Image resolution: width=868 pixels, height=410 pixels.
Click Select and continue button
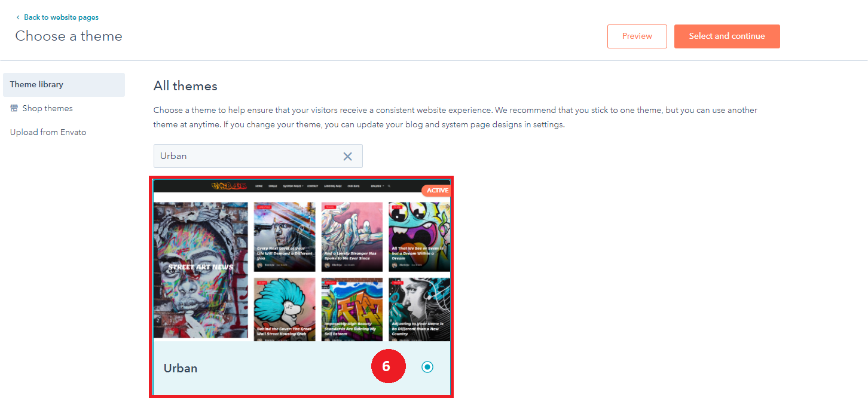(x=726, y=36)
